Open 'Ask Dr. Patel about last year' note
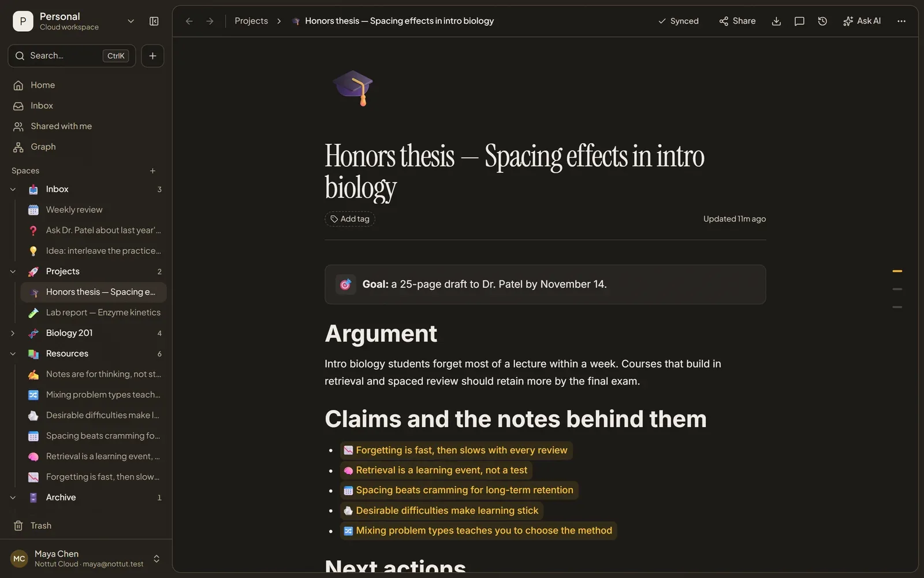Image resolution: width=924 pixels, height=578 pixels. click(94, 230)
